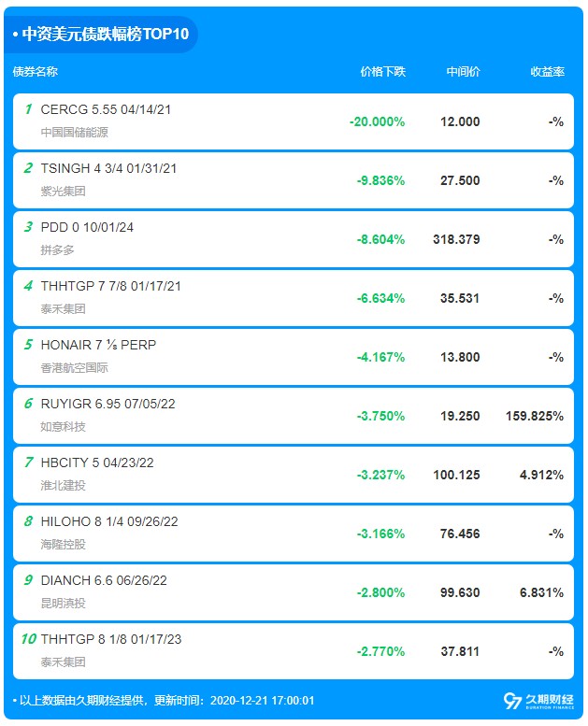Open HONAIR 7 ⅛ PERP bond
This screenshot has height=726, width=588.
pos(98,345)
